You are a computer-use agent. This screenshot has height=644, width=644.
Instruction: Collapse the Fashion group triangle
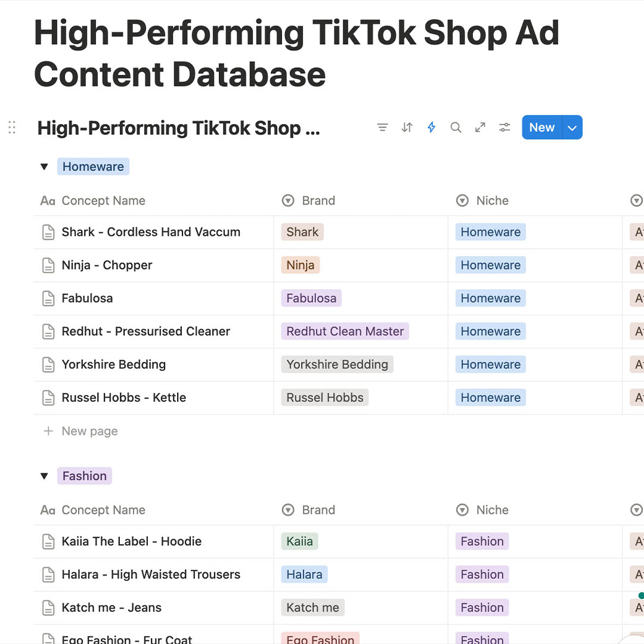point(44,476)
